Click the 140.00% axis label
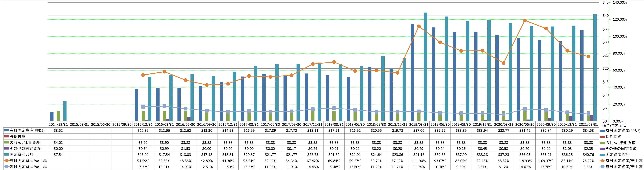Image resolution: width=644 pixels, height=170 pixels. click(620, 3)
